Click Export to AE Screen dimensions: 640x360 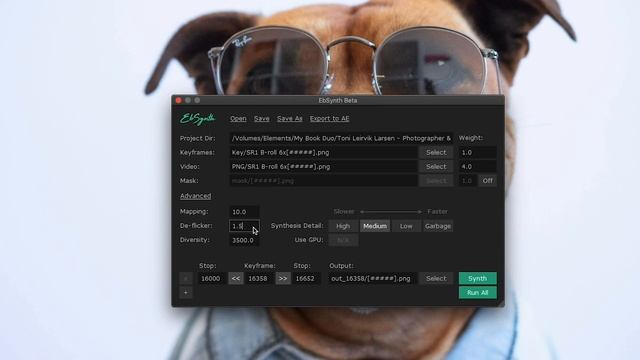(329, 118)
